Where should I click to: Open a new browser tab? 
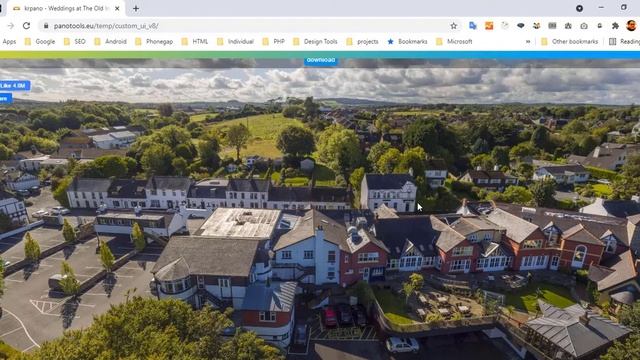136,8
